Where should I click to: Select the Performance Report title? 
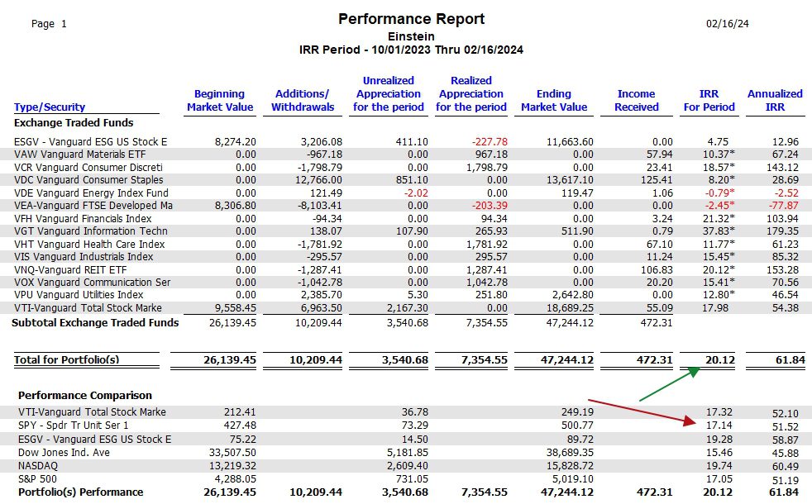411,19
